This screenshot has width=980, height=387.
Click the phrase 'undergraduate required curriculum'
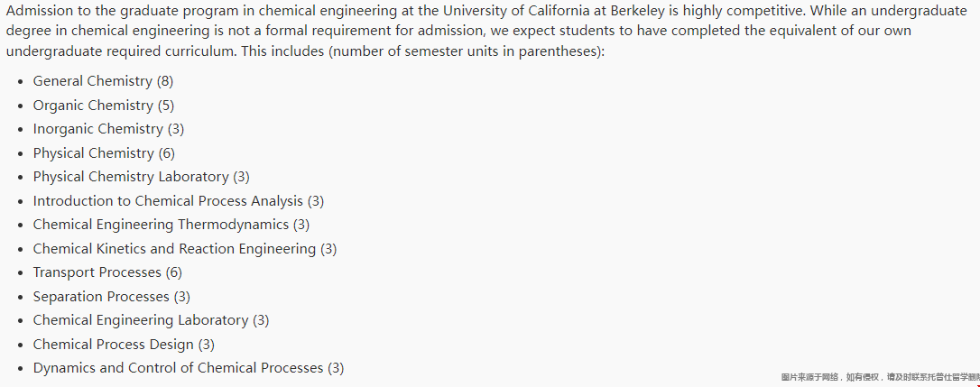click(x=119, y=51)
